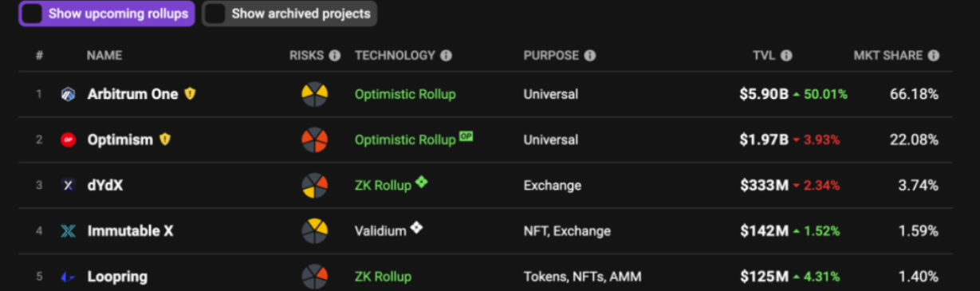Open the Purpose column info icon
The image size is (980, 291).
coord(590,56)
